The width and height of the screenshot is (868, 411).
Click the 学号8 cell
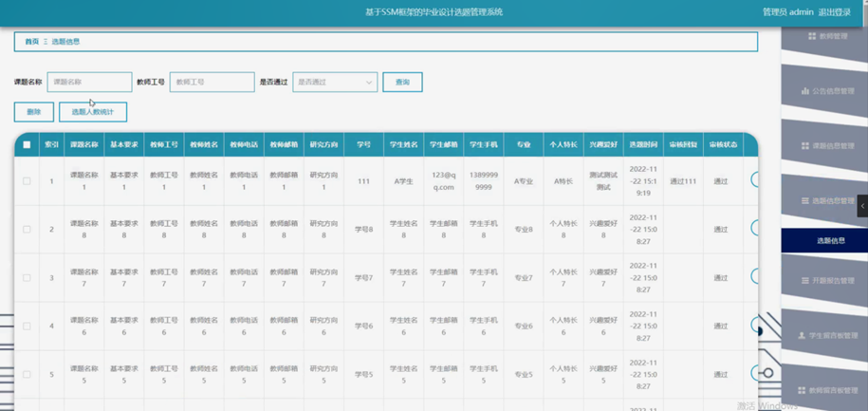[363, 230]
